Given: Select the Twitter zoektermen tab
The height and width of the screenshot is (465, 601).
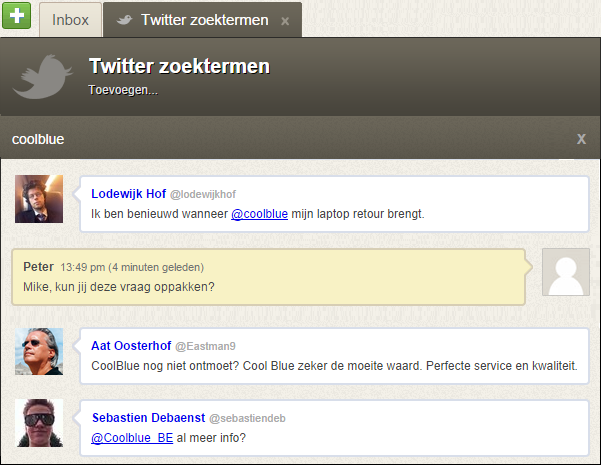Looking at the screenshot, I should point(204,20).
